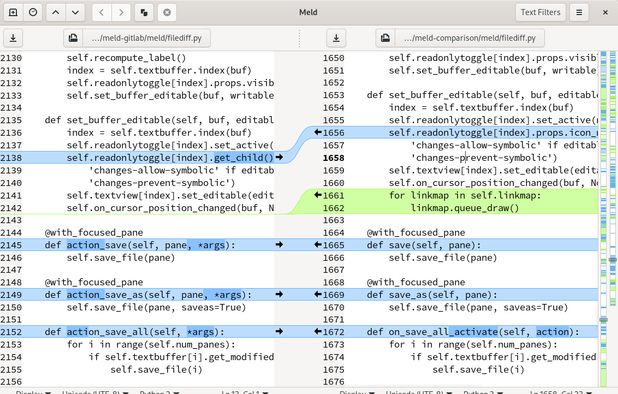Save right pane file using download icon

[x=336, y=38]
